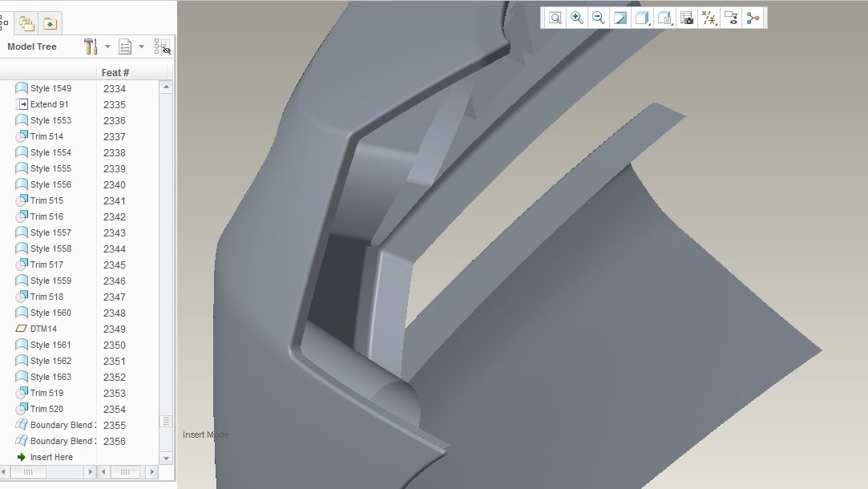Open the View Manager camera icon

click(x=686, y=18)
